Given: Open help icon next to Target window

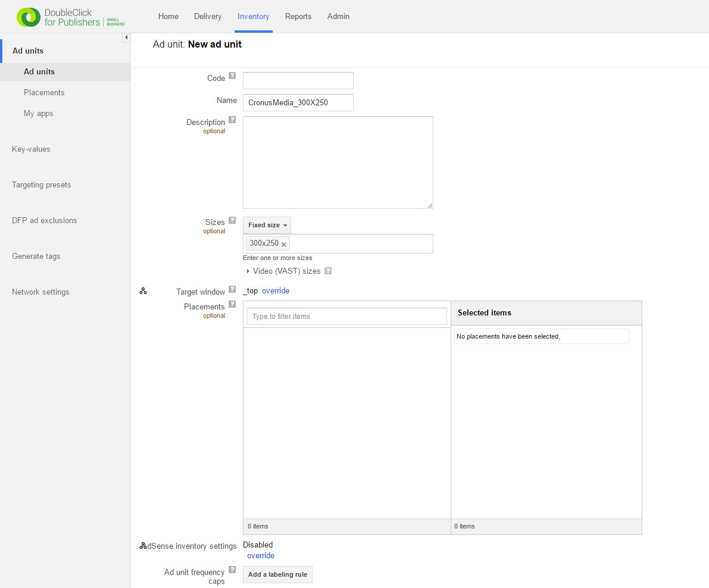Looking at the screenshot, I should [x=232, y=289].
